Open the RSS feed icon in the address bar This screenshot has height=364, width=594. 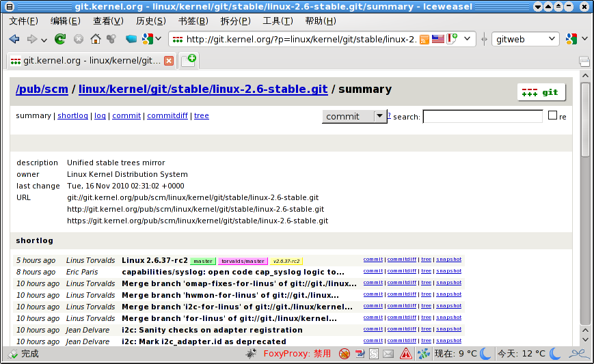coord(424,39)
